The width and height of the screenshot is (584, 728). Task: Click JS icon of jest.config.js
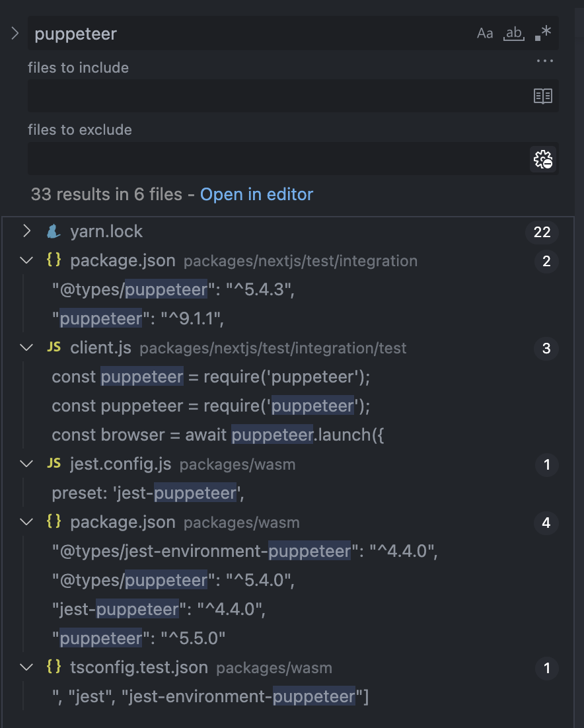[54, 463]
